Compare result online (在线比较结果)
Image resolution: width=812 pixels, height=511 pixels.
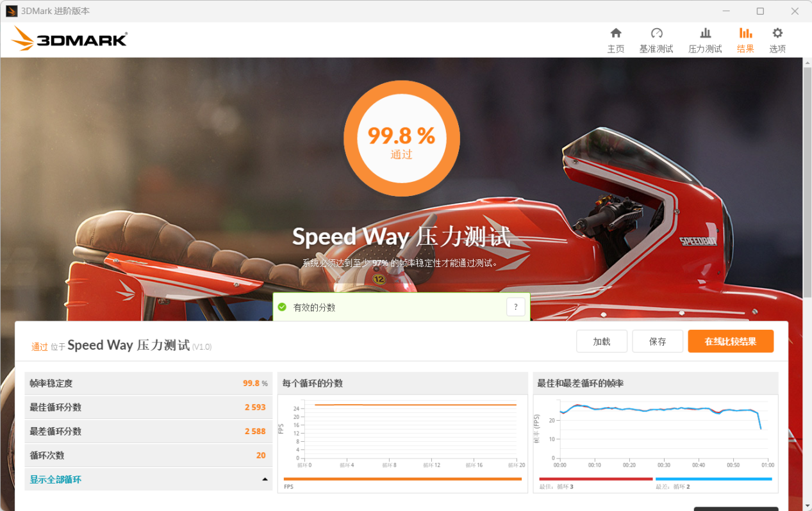(731, 341)
